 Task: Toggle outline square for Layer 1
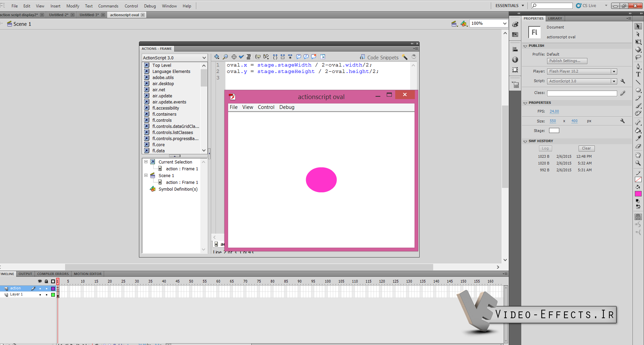click(x=53, y=295)
